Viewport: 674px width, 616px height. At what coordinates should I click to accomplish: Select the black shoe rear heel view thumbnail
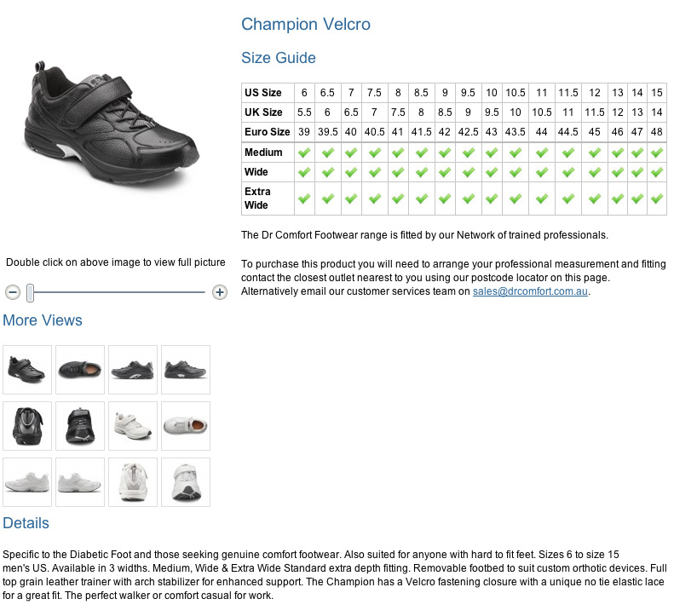(27, 426)
